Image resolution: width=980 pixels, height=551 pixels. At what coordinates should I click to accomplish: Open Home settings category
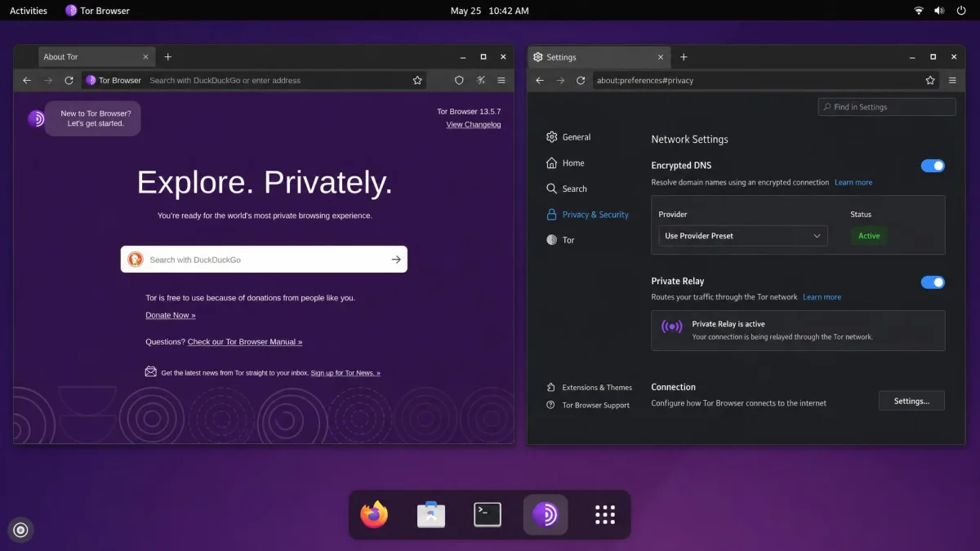tap(565, 163)
